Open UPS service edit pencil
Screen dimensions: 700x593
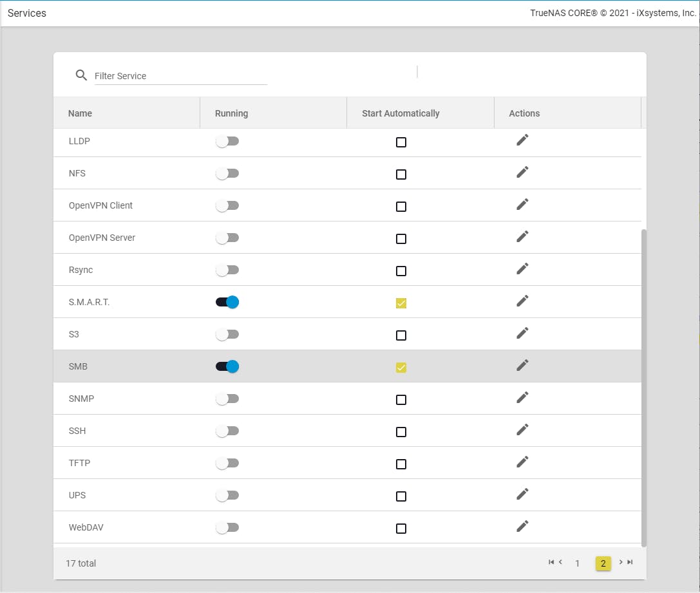coord(522,494)
